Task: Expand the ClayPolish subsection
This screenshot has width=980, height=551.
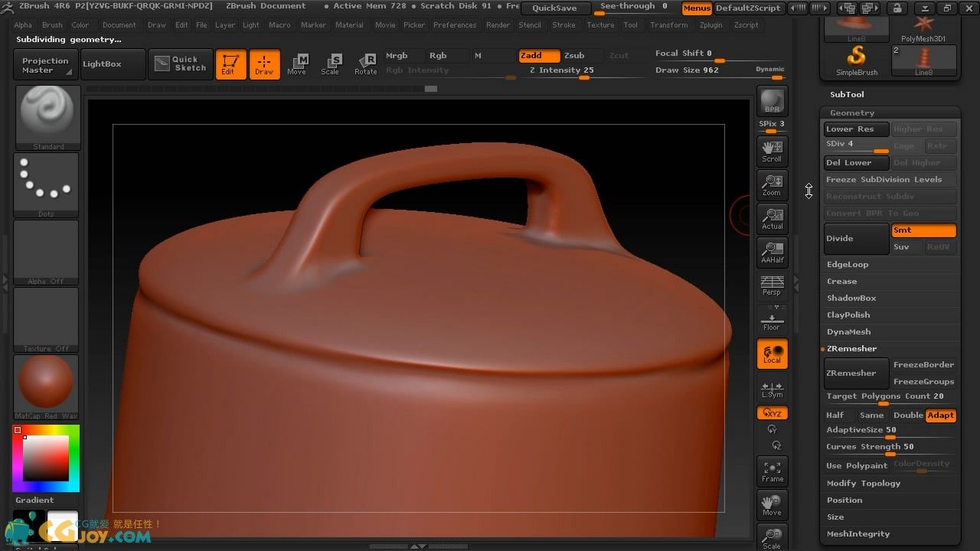Action: coord(848,315)
